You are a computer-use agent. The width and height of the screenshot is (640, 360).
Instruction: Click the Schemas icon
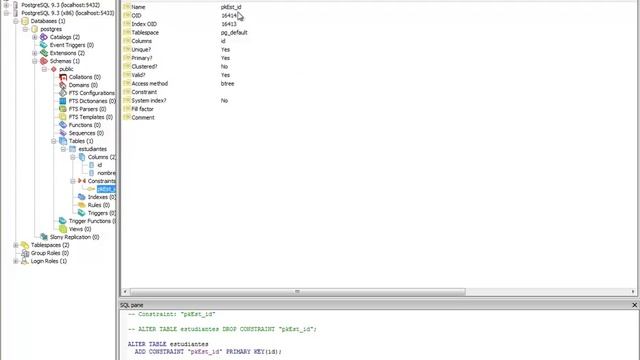tap(44, 61)
